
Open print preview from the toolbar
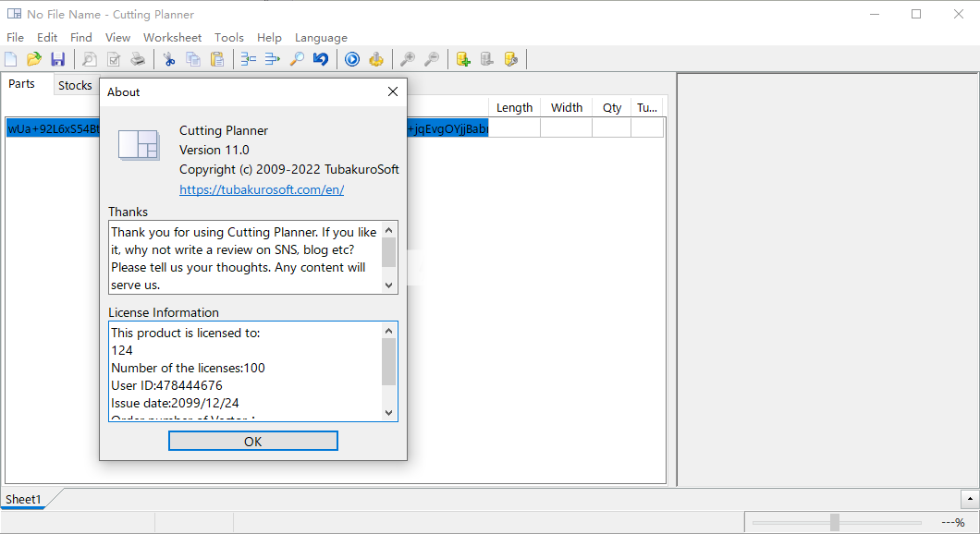click(90, 59)
